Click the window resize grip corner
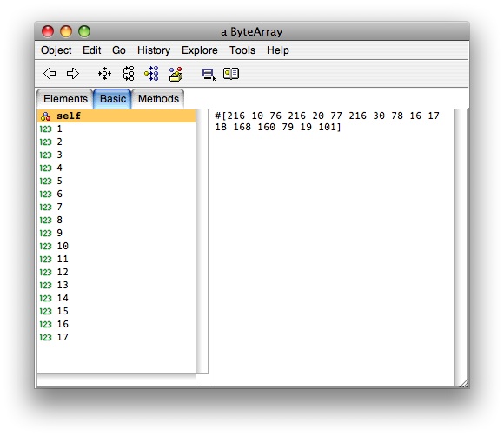The width and height of the screenshot is (504, 436). coord(464,383)
